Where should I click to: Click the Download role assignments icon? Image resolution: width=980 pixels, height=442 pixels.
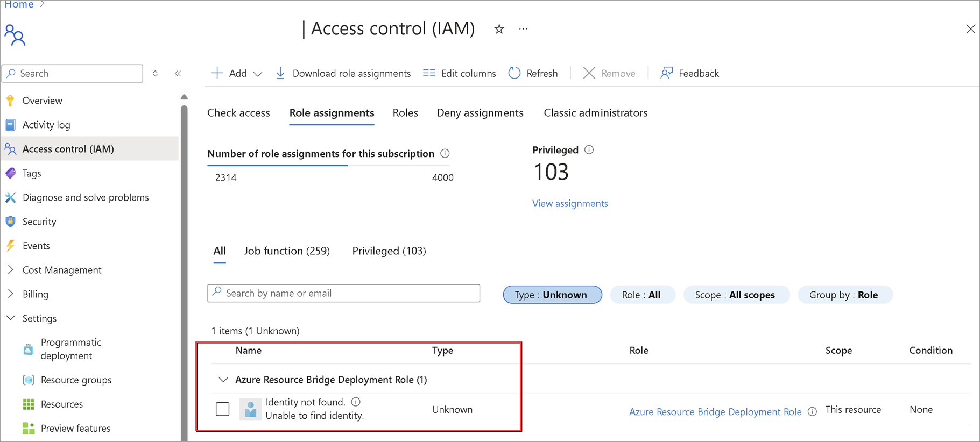tap(280, 73)
